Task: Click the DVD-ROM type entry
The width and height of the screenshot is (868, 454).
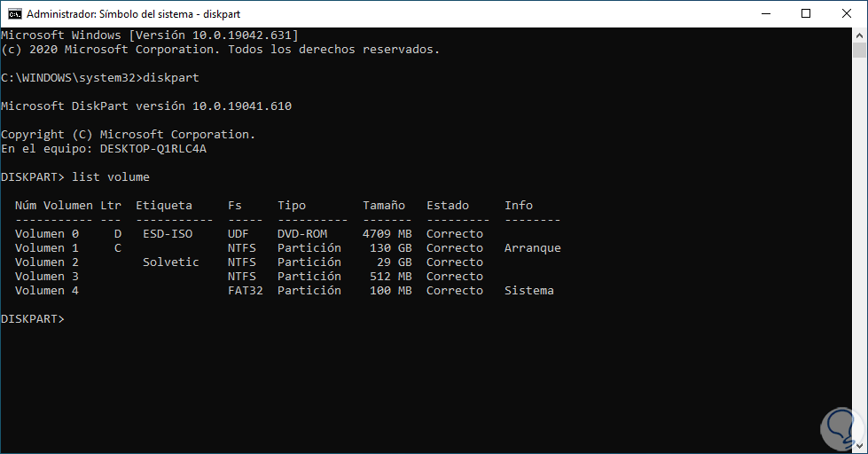Action: point(302,233)
